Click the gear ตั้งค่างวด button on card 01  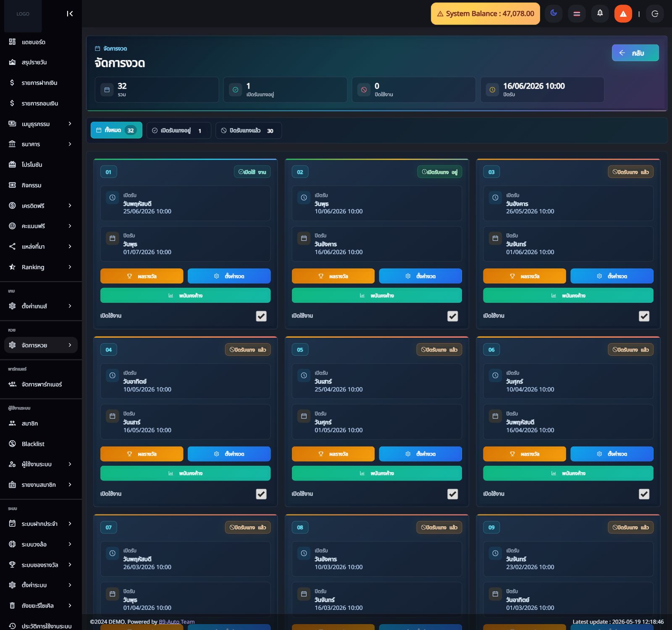click(229, 276)
